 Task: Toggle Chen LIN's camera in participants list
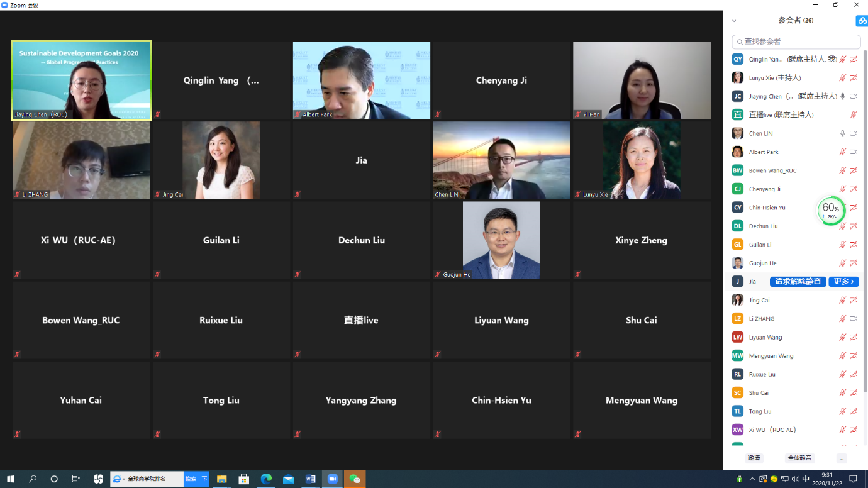(854, 133)
